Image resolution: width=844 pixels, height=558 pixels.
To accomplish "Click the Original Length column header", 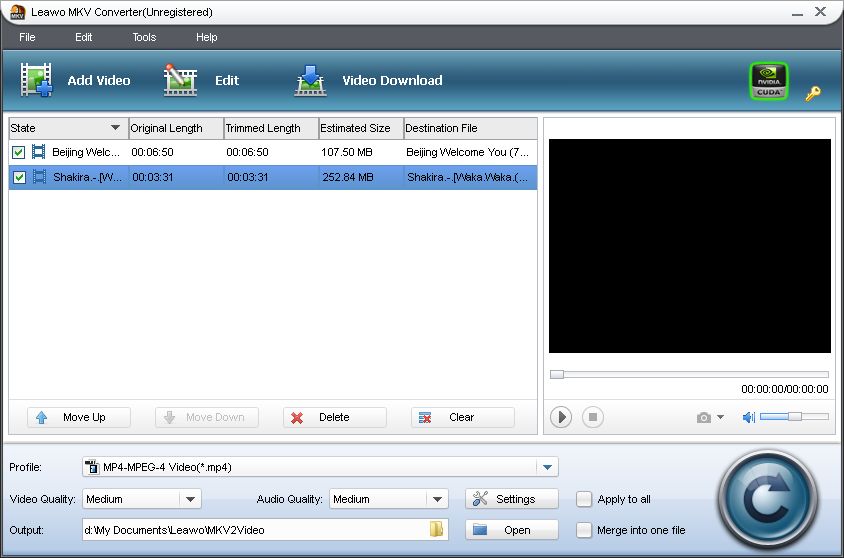I will coord(176,128).
